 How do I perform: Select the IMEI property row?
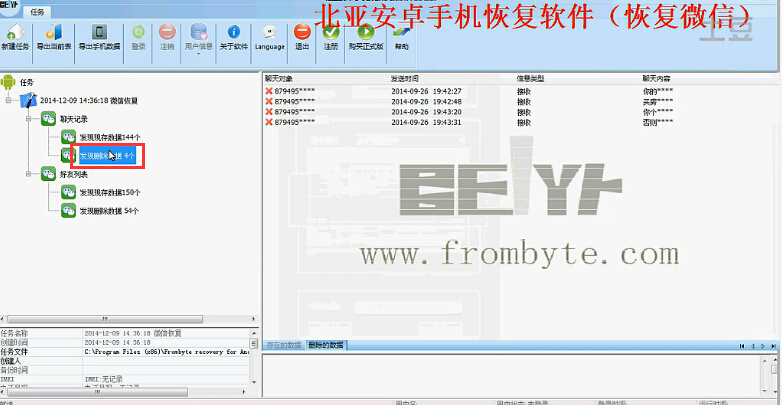pos(125,380)
